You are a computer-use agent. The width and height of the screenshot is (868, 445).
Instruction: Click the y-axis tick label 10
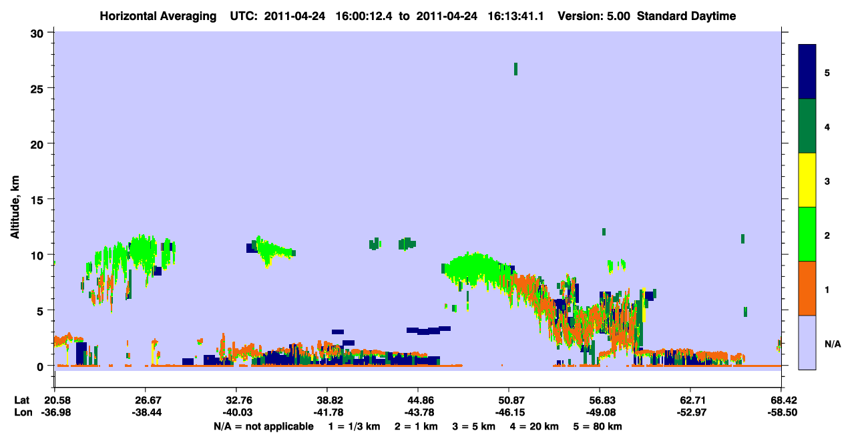click(39, 255)
